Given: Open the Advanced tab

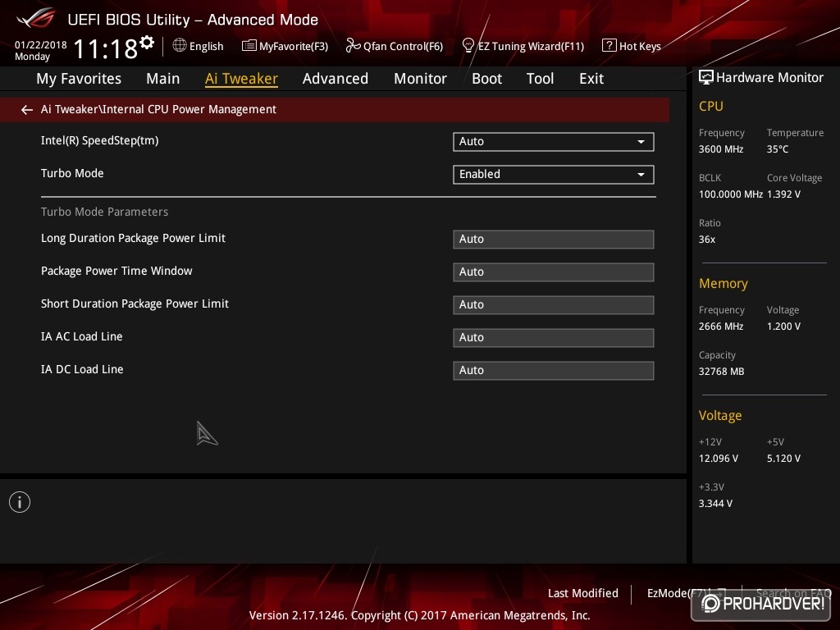Looking at the screenshot, I should tap(336, 79).
